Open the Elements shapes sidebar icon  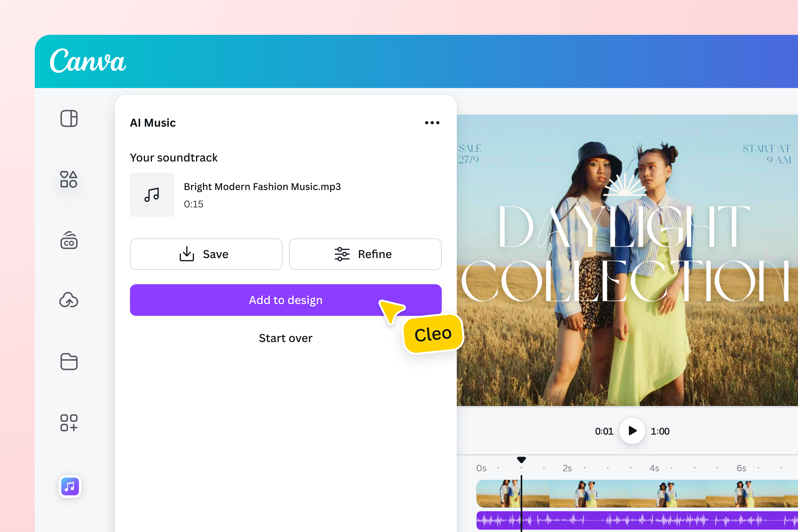point(69,179)
